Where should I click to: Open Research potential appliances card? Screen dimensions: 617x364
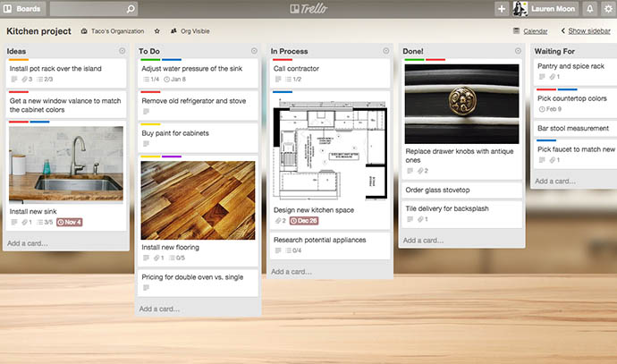[x=330, y=245]
